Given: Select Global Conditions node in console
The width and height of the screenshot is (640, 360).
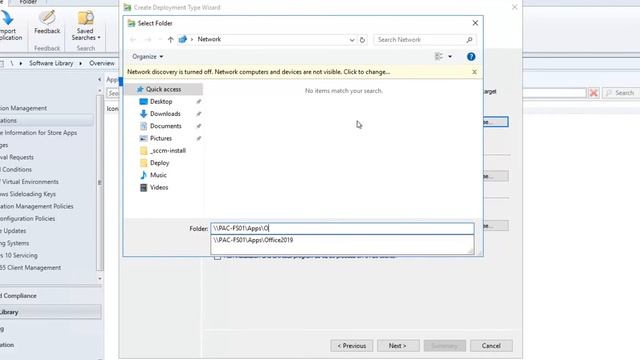Looking at the screenshot, I should tap(16, 169).
